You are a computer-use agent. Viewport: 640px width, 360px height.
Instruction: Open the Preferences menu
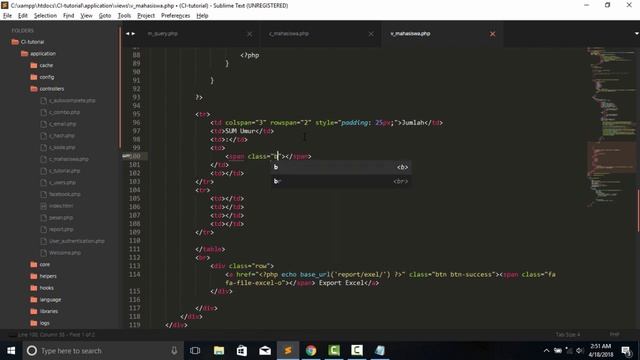coord(176,16)
